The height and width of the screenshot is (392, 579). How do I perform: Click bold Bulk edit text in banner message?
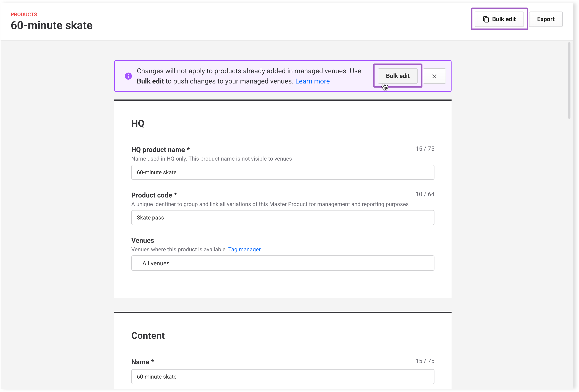pyautogui.click(x=150, y=81)
